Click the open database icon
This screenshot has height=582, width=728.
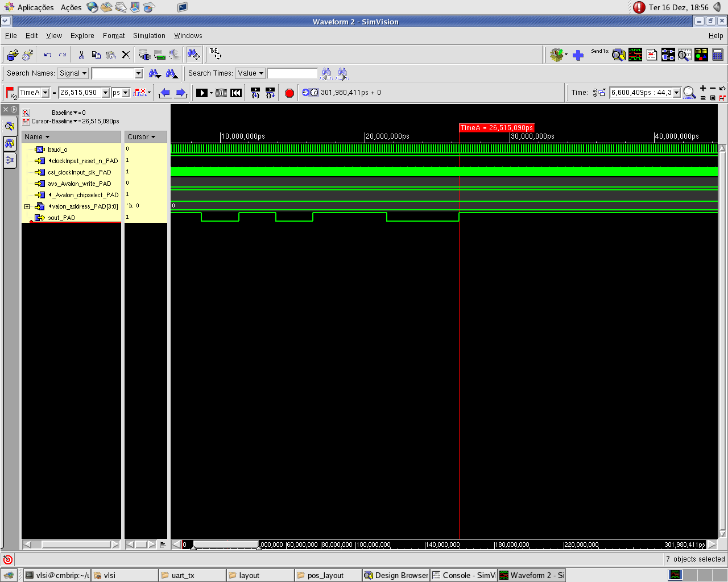pos(13,55)
